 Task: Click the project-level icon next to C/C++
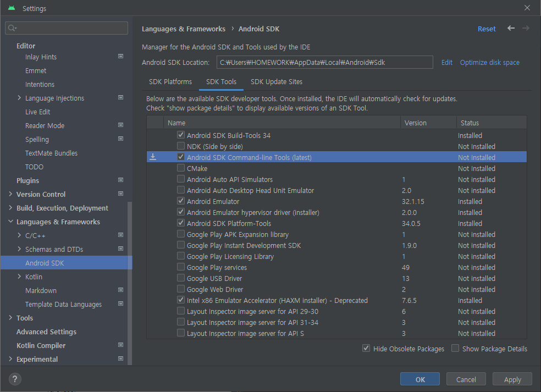pyautogui.click(x=121, y=235)
